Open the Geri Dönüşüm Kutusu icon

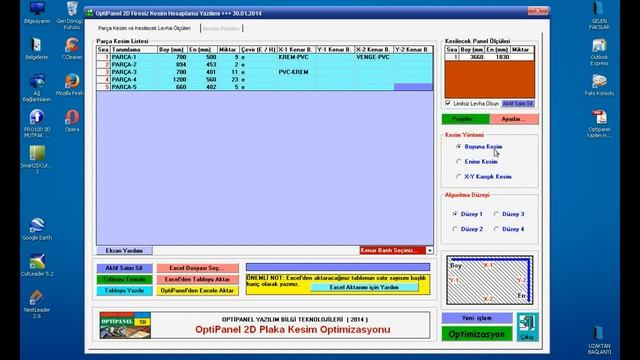point(72,14)
